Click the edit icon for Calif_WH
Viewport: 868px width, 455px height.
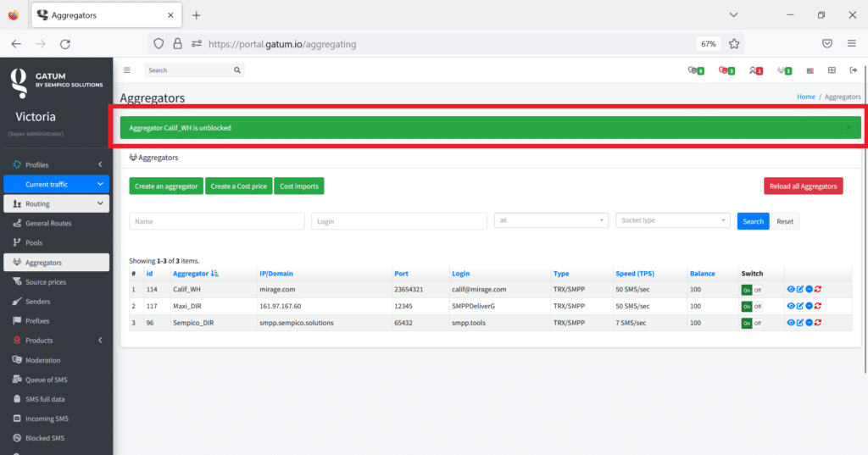799,289
